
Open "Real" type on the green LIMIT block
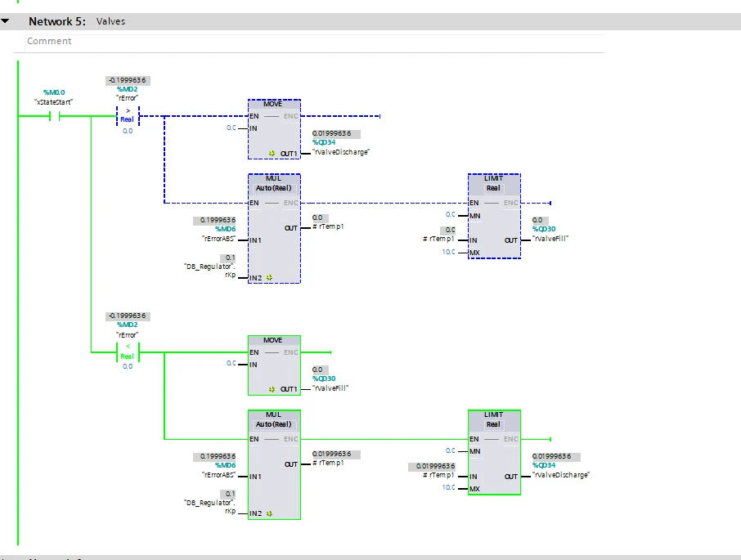pyautogui.click(x=493, y=424)
